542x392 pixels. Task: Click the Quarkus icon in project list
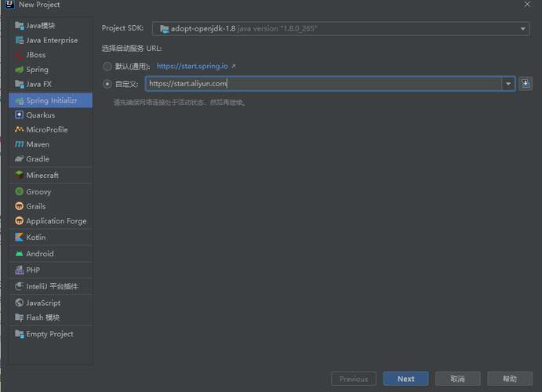(x=20, y=115)
